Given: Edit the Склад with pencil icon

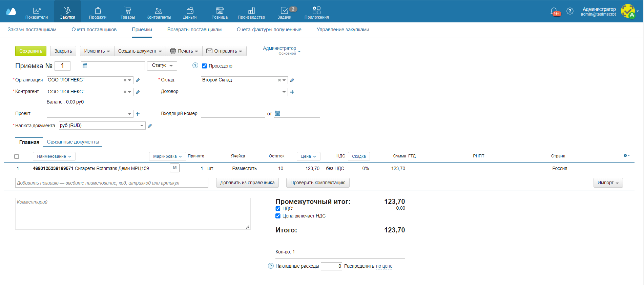Looking at the screenshot, I should pyautogui.click(x=292, y=80).
